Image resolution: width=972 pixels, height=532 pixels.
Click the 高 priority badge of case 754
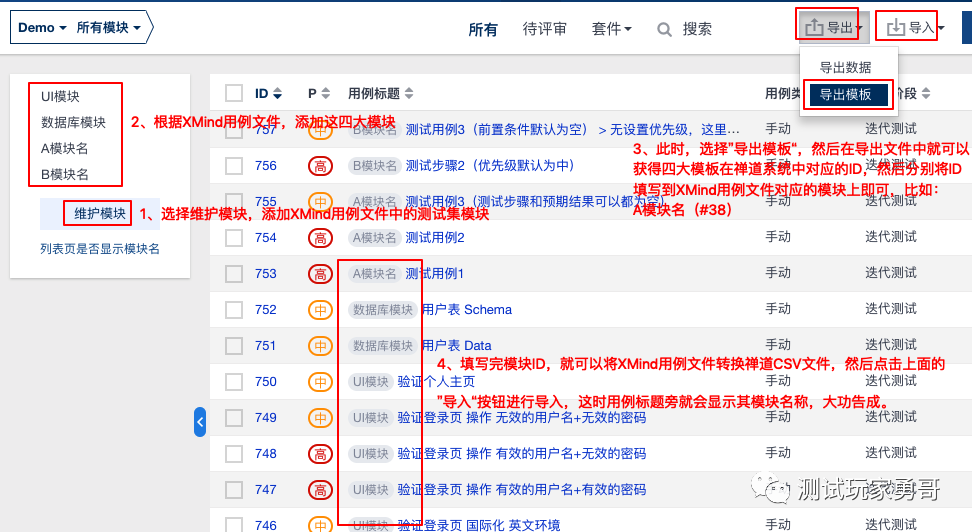(x=320, y=238)
